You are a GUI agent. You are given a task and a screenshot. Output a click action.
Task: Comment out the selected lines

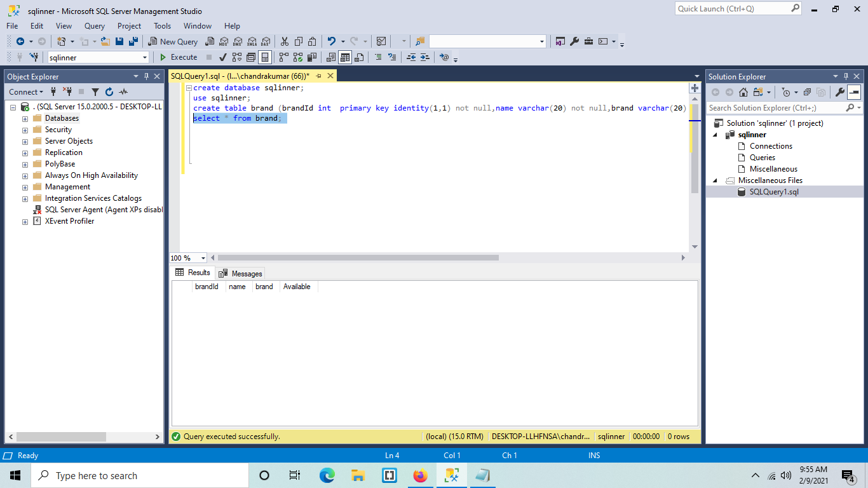coord(378,57)
